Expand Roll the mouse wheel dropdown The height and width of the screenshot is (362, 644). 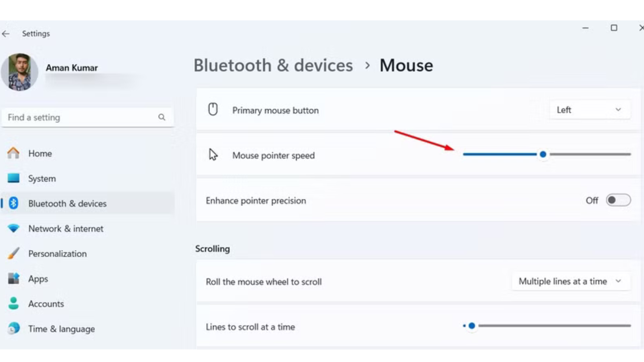coord(570,281)
